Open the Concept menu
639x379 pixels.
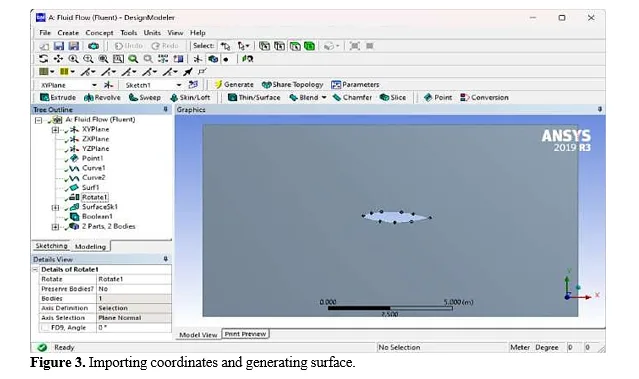[x=99, y=33]
